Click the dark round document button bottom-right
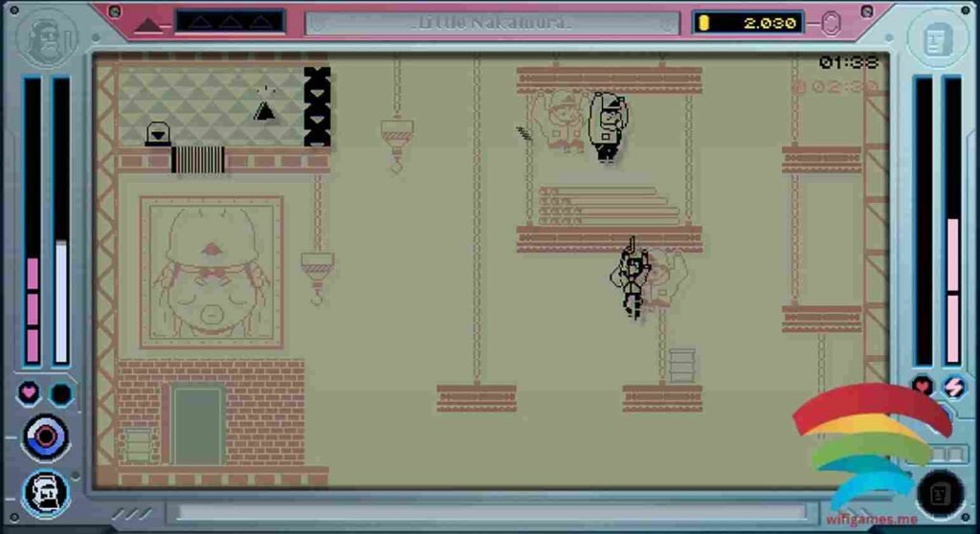The image size is (980, 534). pyautogui.click(x=940, y=495)
